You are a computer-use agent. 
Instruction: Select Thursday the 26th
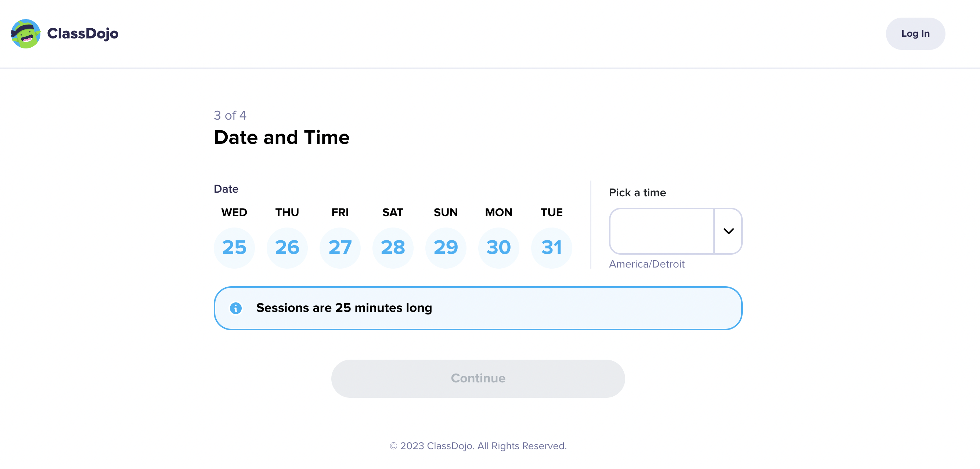click(287, 247)
